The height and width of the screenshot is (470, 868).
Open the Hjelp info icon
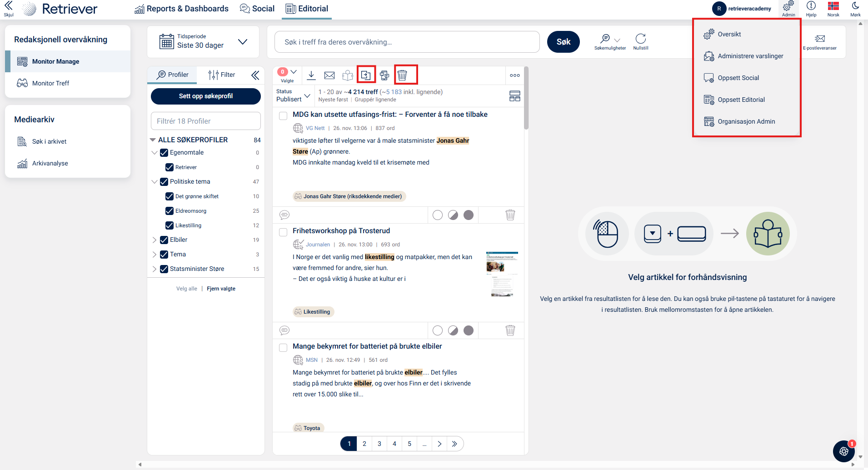[x=811, y=9]
